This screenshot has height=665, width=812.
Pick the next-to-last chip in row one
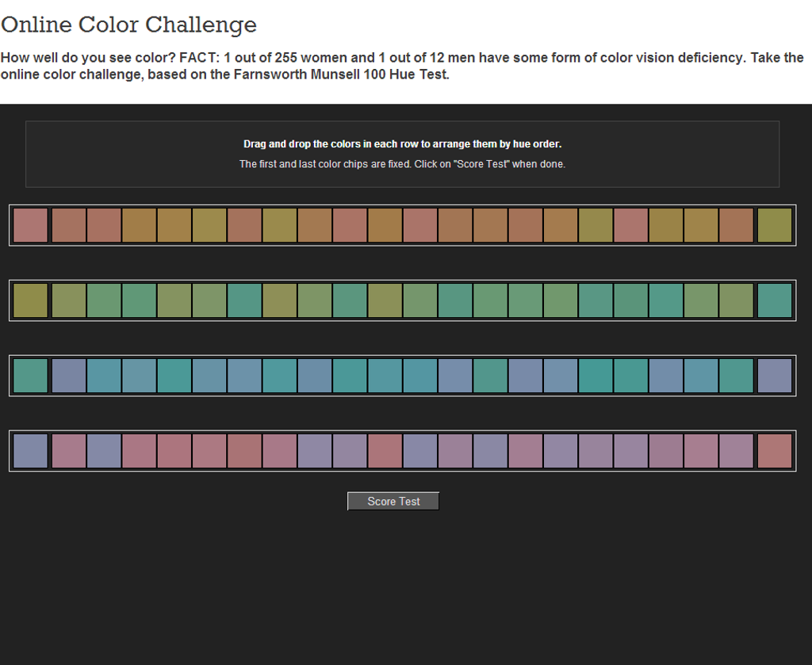[x=737, y=225]
